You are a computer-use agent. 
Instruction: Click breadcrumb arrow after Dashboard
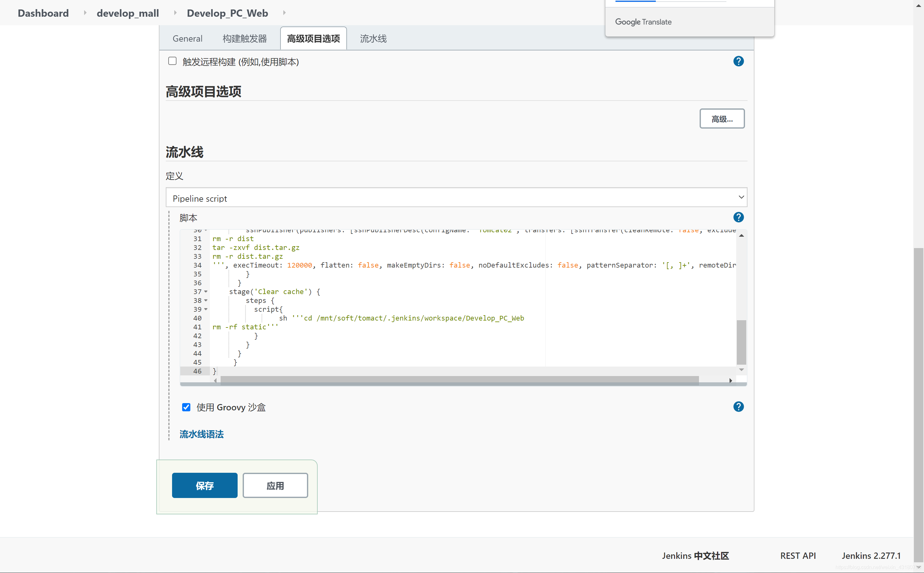(85, 13)
